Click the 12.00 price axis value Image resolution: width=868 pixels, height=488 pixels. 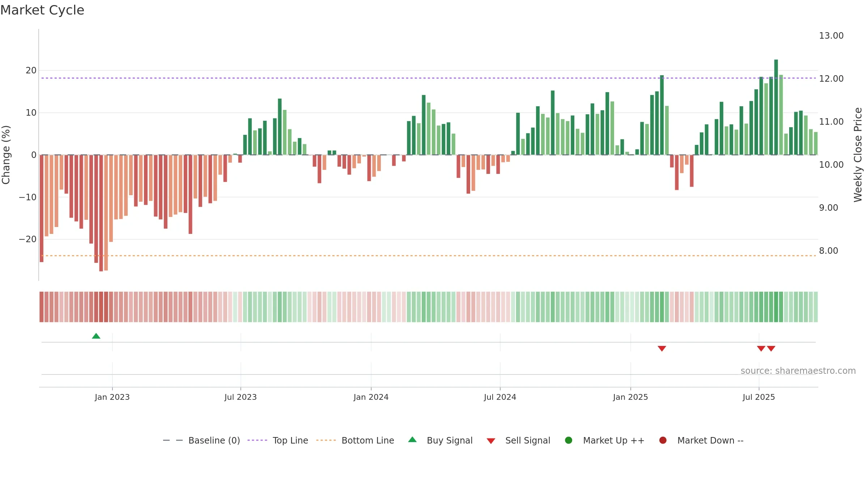(831, 78)
